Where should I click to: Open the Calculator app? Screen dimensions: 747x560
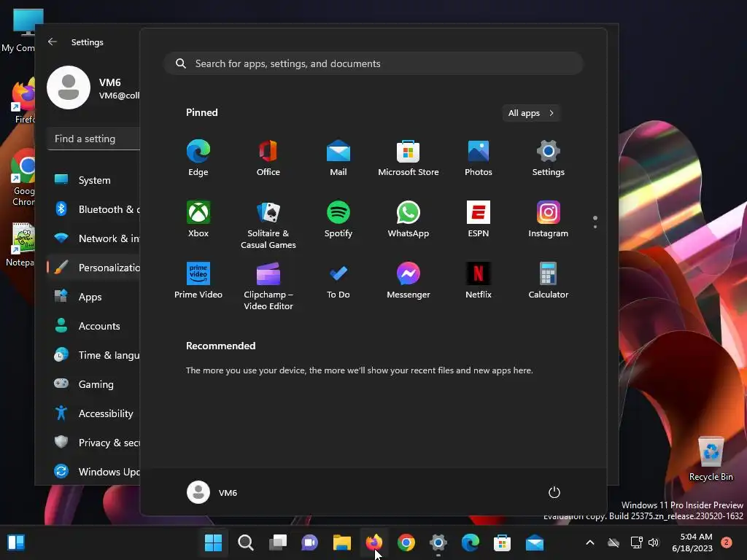pyautogui.click(x=549, y=281)
